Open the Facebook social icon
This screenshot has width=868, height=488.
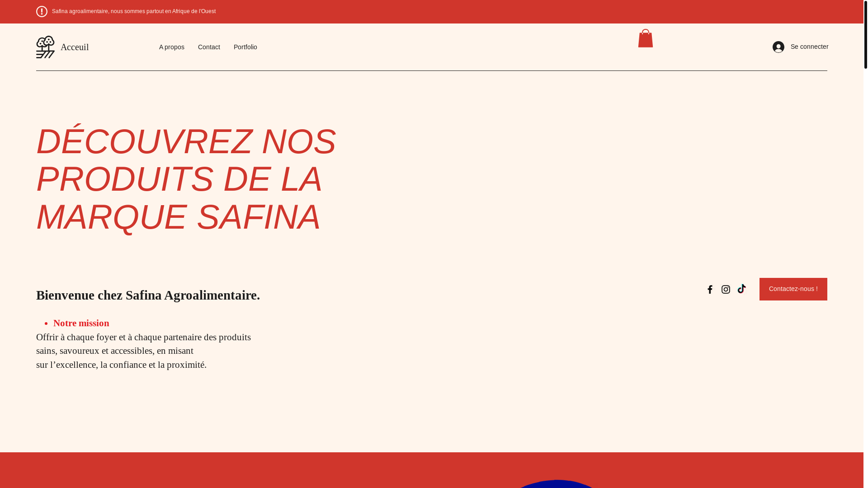click(x=710, y=290)
